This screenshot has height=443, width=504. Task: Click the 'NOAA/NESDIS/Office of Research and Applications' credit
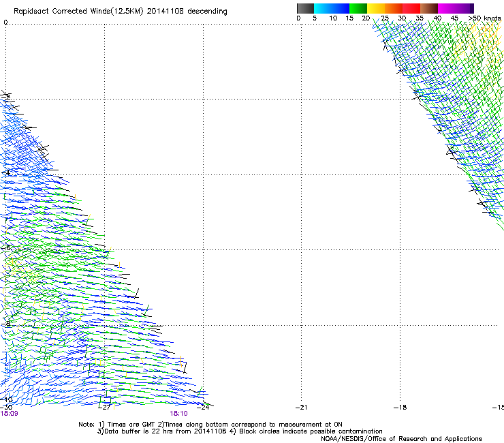click(401, 439)
